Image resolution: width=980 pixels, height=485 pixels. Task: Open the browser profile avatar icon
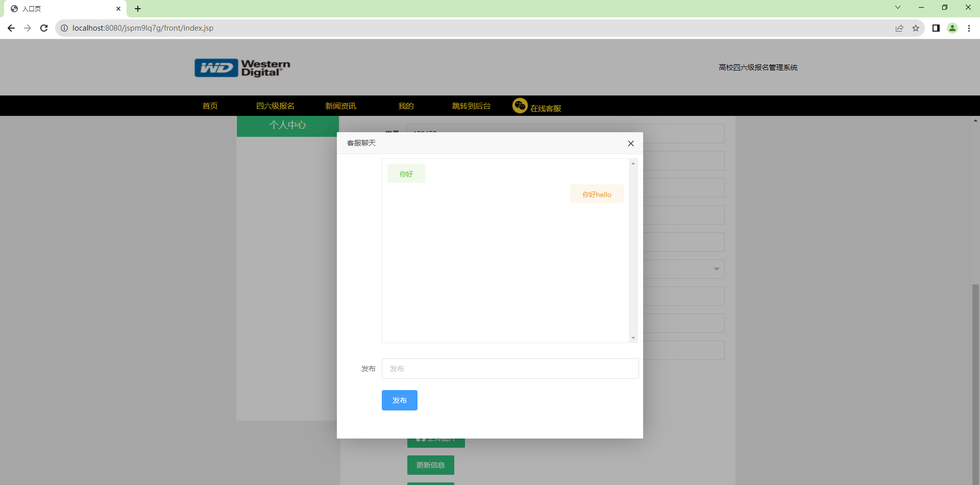[x=952, y=28]
